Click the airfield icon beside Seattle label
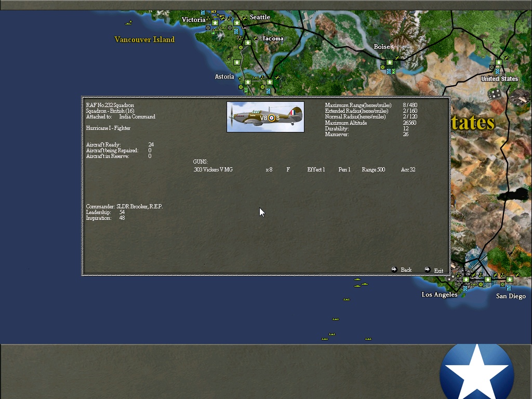The width and height of the screenshot is (532, 399). pos(244,18)
